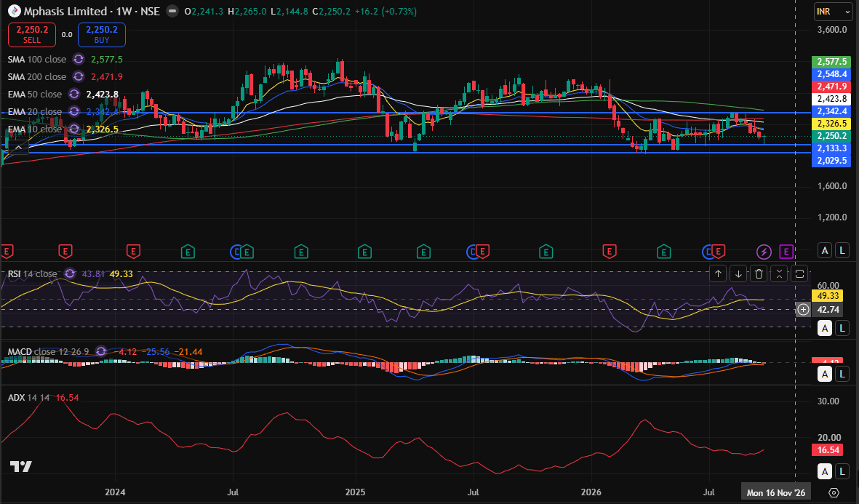Click the white 2,423.8 price axis label

831,99
